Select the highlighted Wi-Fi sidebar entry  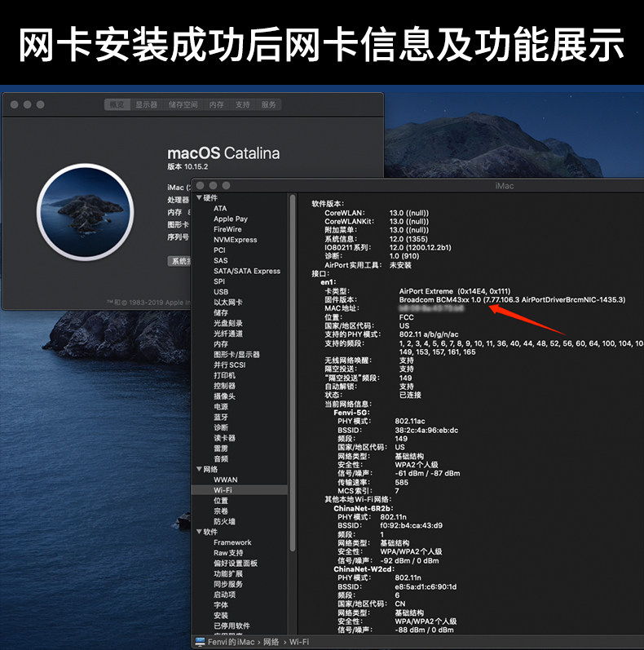coord(239,490)
